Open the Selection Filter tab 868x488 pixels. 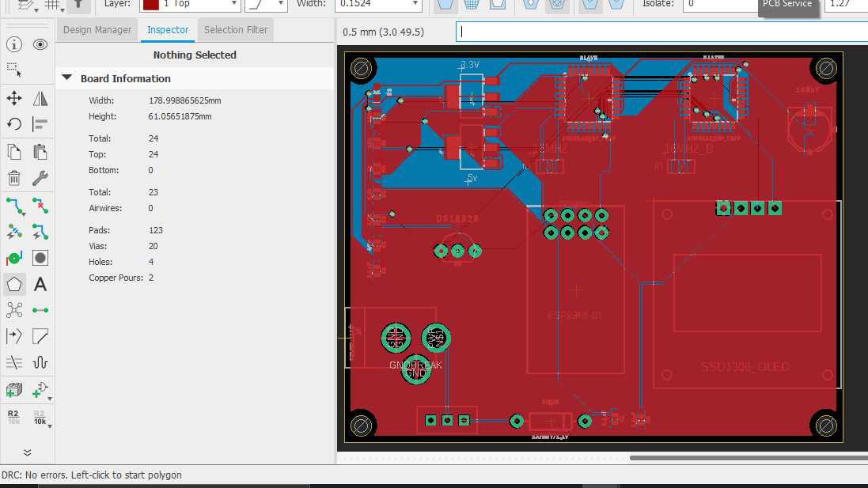pyautogui.click(x=236, y=30)
